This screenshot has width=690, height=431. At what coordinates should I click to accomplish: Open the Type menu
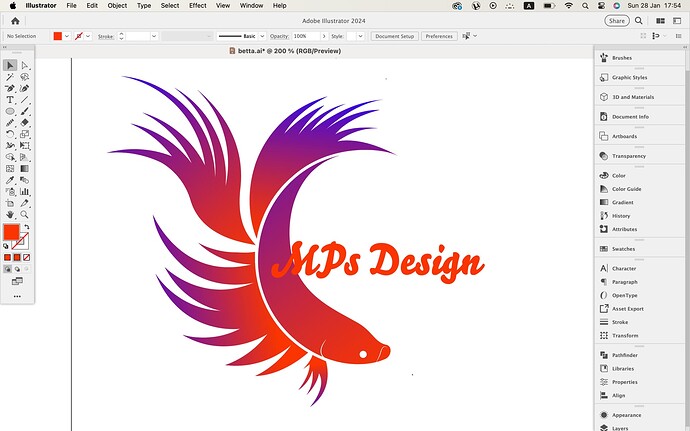tap(144, 6)
